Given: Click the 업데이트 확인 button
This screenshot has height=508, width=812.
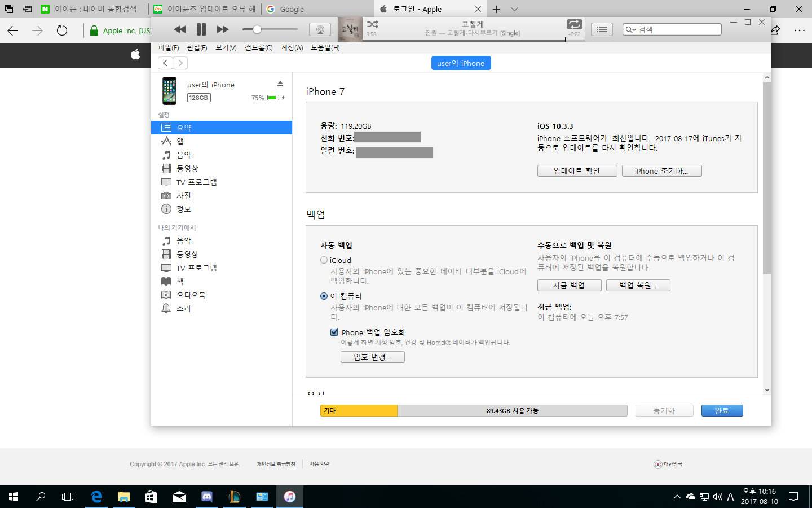Looking at the screenshot, I should point(577,171).
